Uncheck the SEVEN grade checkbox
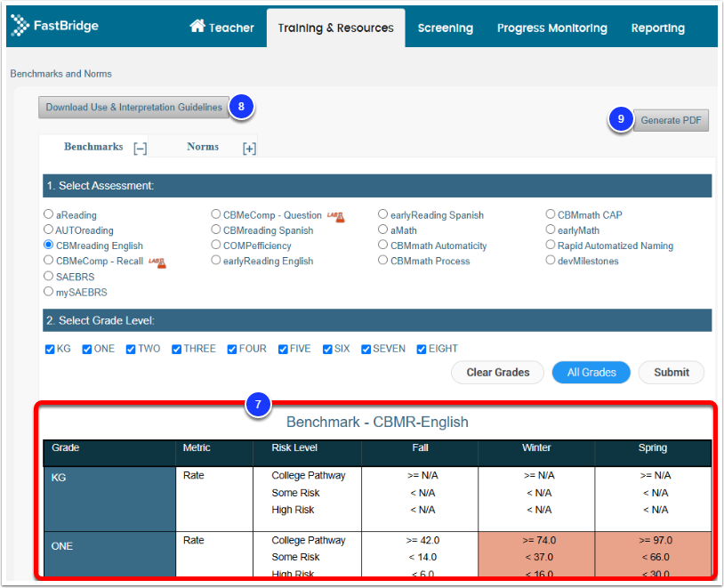The image size is (724, 588). (x=366, y=350)
